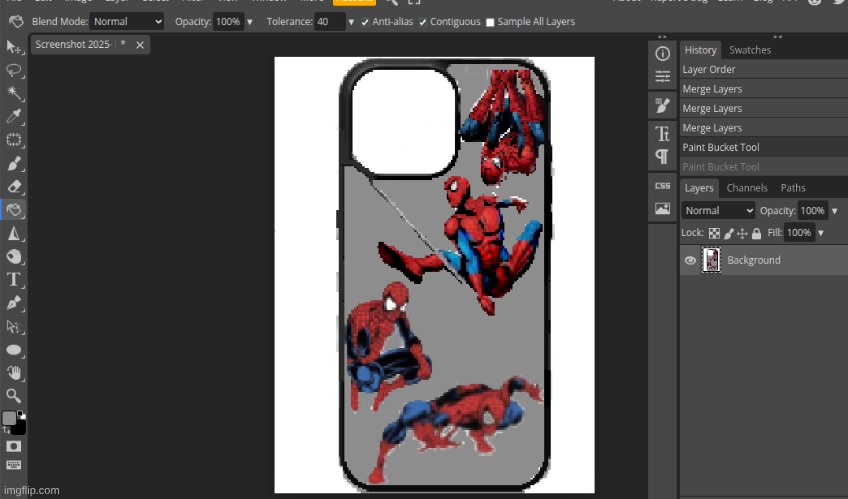Select the Sharpen triangle tool
This screenshot has width=848, height=499.
click(x=14, y=233)
